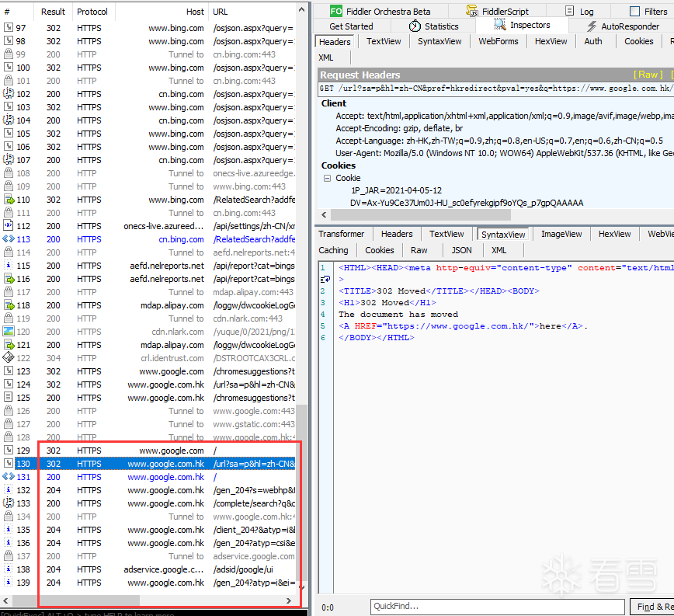Switch to the Log tab

pos(579,12)
